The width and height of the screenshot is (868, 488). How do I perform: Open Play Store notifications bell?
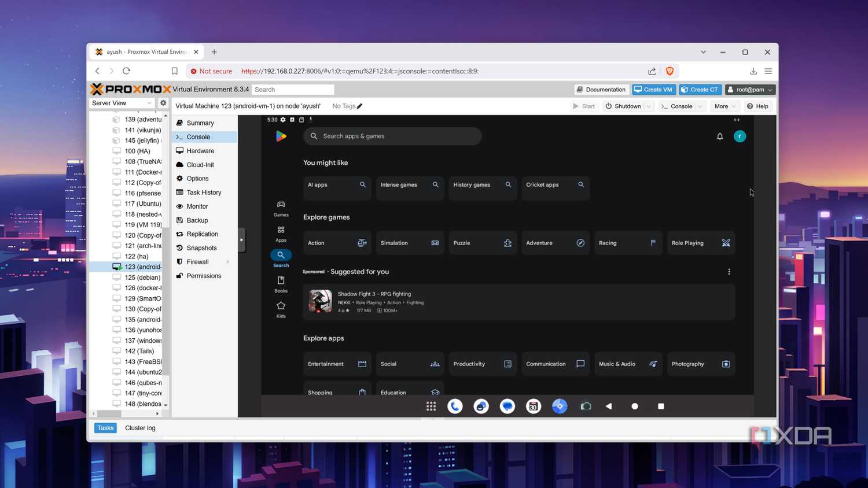720,136
